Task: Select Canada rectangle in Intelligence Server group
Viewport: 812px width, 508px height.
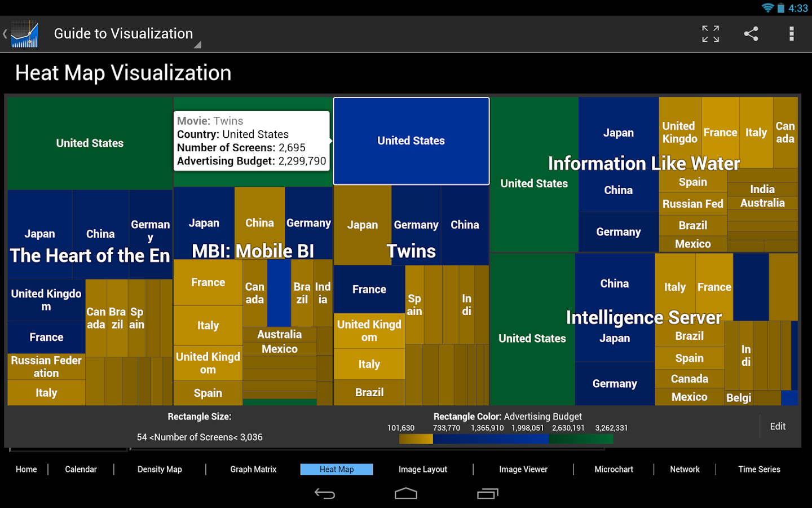Action: click(x=690, y=379)
